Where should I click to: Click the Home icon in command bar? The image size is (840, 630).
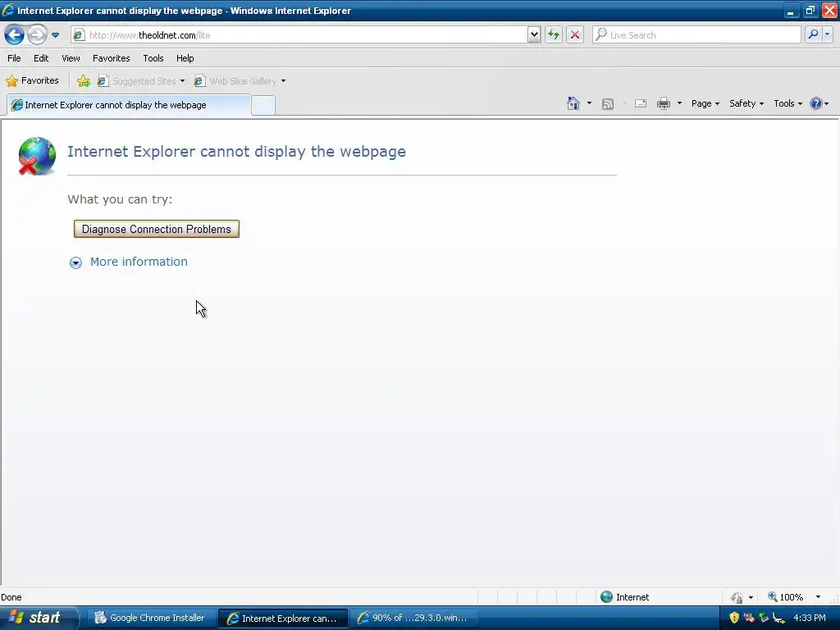(x=573, y=103)
